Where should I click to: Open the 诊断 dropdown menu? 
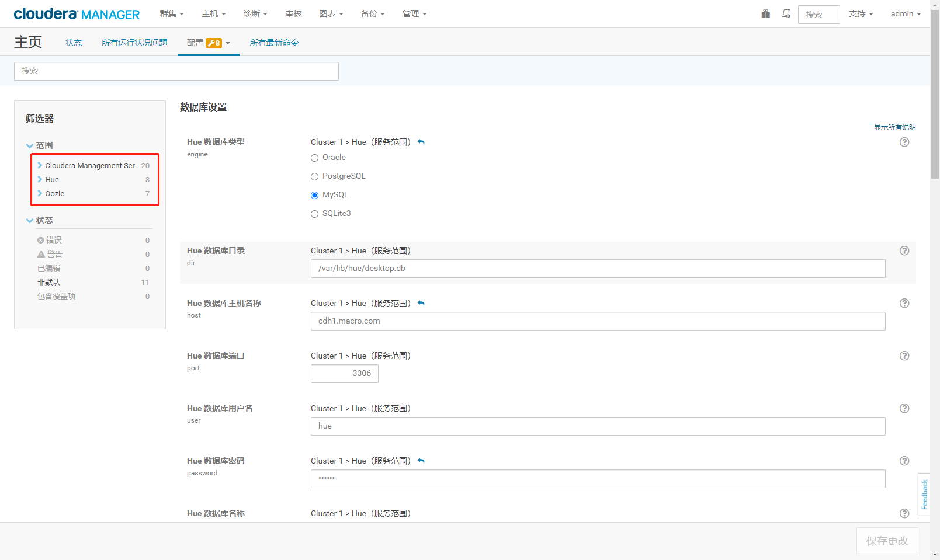[x=255, y=13]
